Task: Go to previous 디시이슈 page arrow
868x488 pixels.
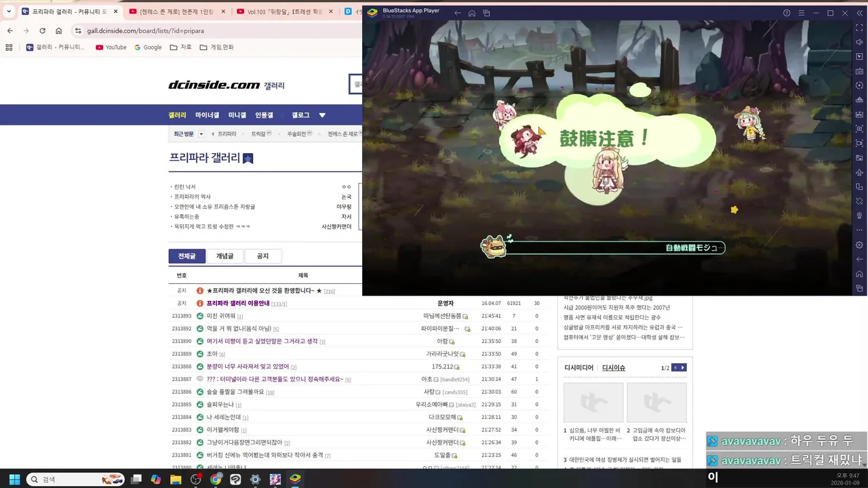Action: coord(675,367)
